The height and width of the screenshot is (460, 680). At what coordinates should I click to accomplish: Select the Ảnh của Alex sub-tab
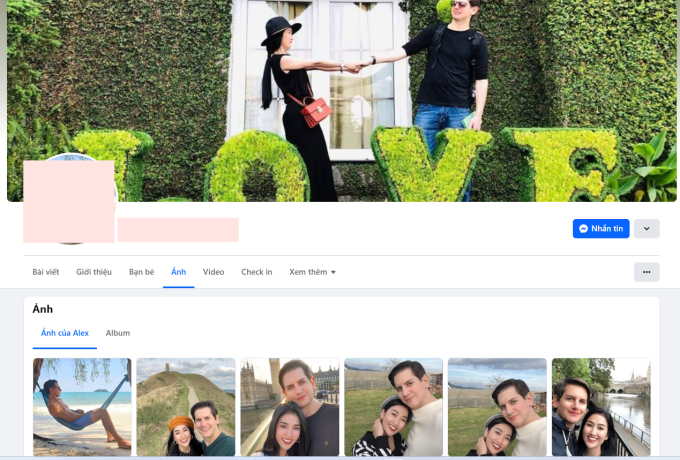click(x=65, y=333)
